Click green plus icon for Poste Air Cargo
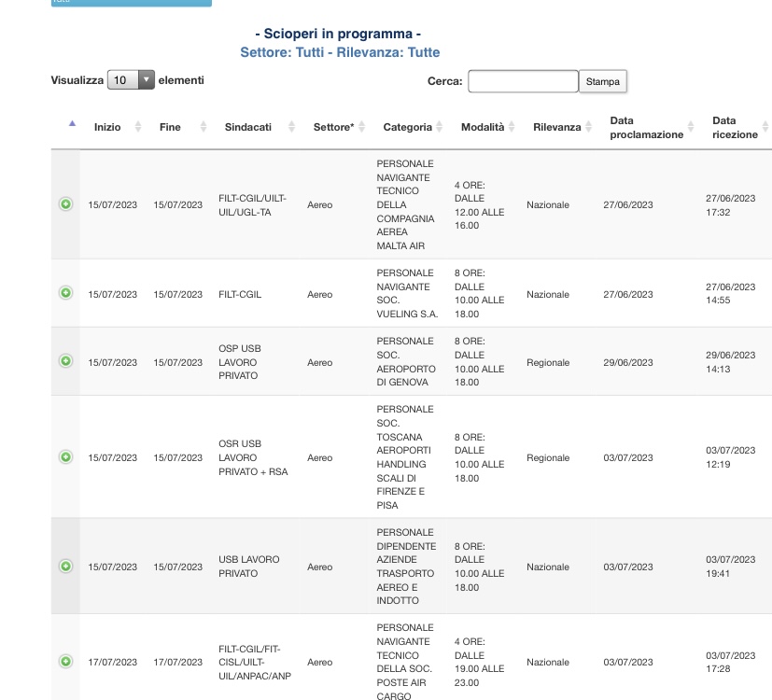Viewport: 772px width, 700px height. (x=65, y=662)
